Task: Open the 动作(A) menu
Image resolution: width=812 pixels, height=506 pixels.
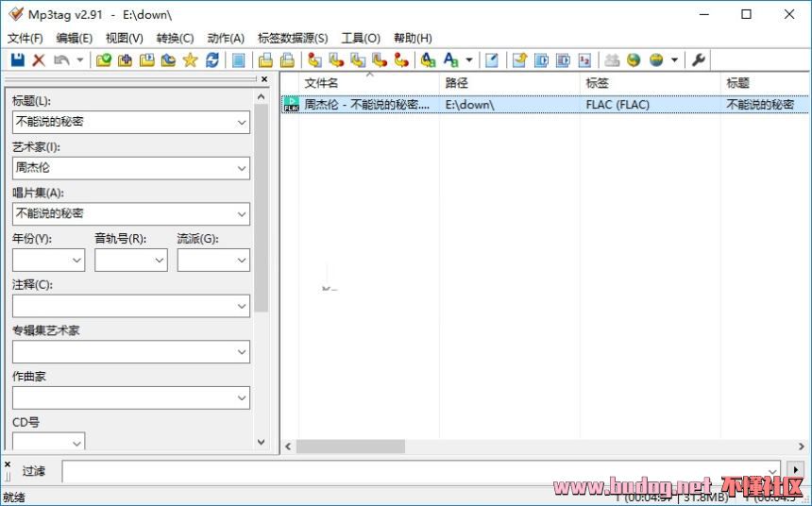Action: [x=226, y=38]
